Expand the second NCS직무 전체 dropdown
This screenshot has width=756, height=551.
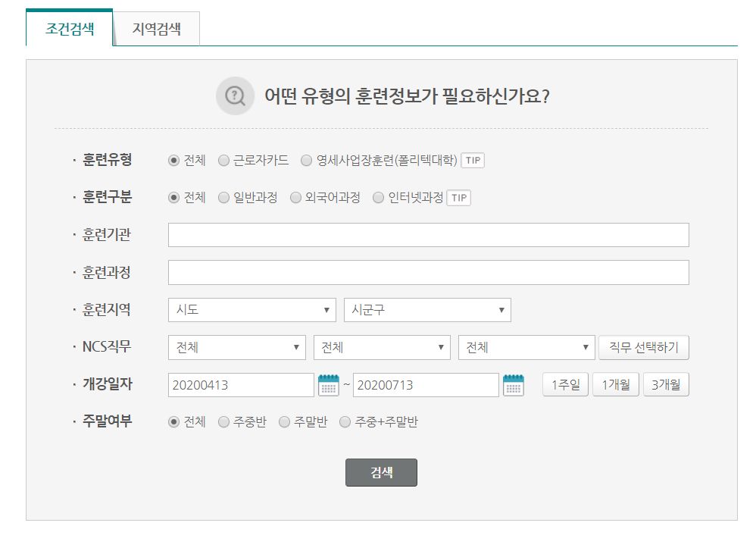point(382,347)
